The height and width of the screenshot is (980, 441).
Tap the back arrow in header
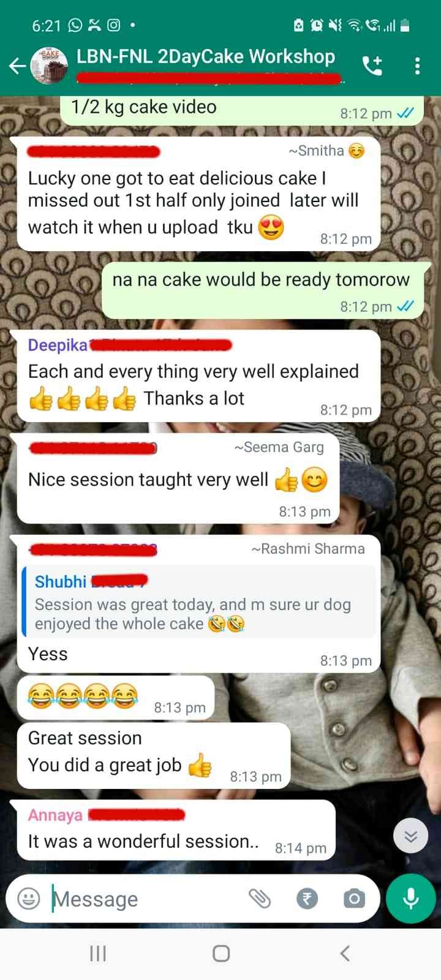pyautogui.click(x=17, y=66)
